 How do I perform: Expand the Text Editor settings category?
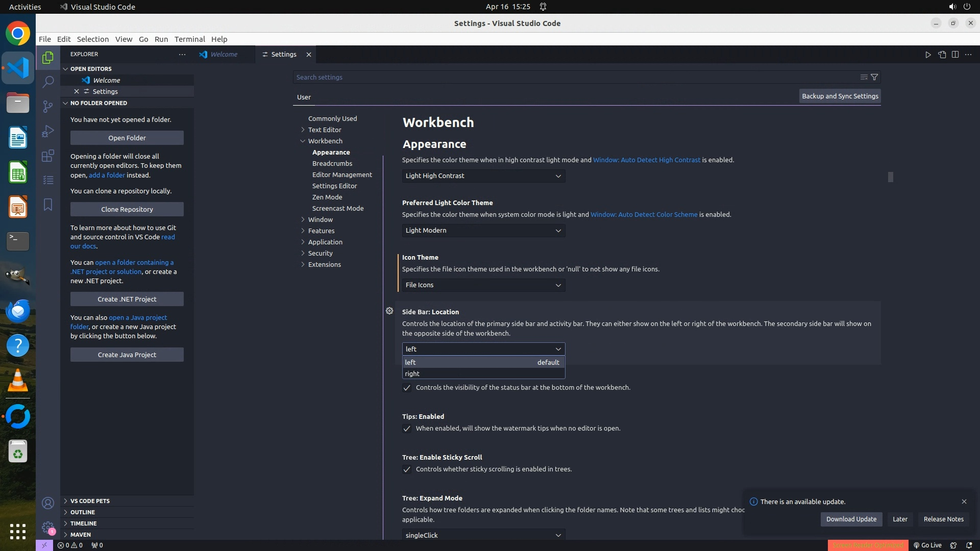point(325,130)
